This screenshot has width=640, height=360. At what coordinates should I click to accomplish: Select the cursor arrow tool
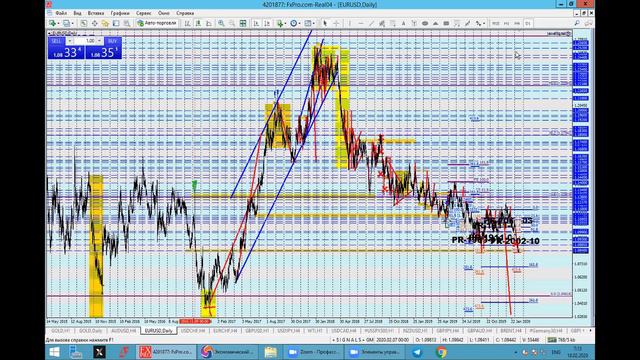tap(325, 23)
